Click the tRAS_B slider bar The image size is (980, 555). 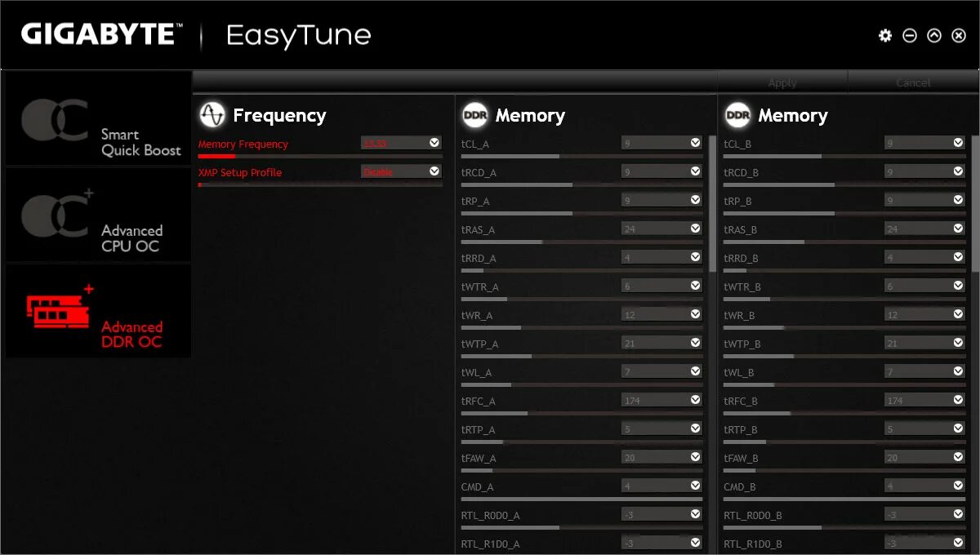[x=844, y=242]
